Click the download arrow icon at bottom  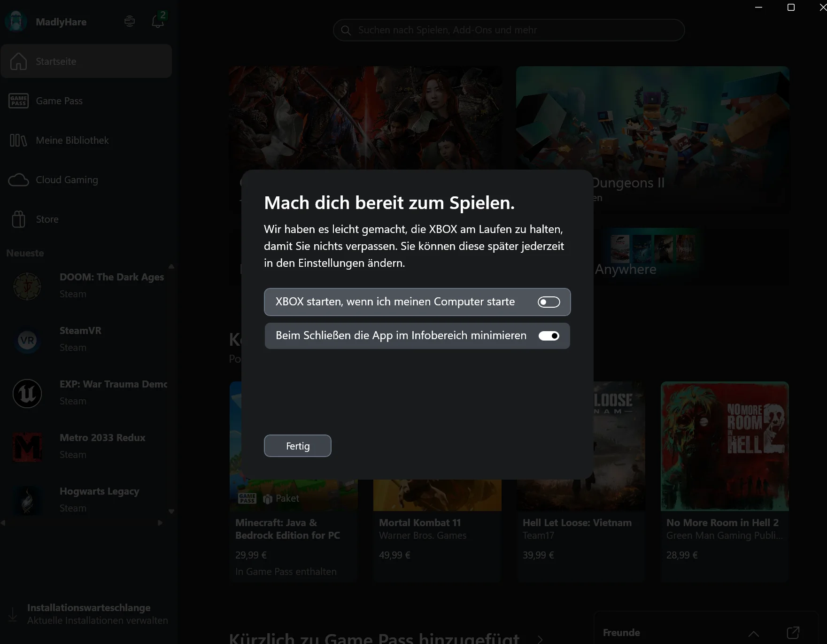pyautogui.click(x=13, y=614)
